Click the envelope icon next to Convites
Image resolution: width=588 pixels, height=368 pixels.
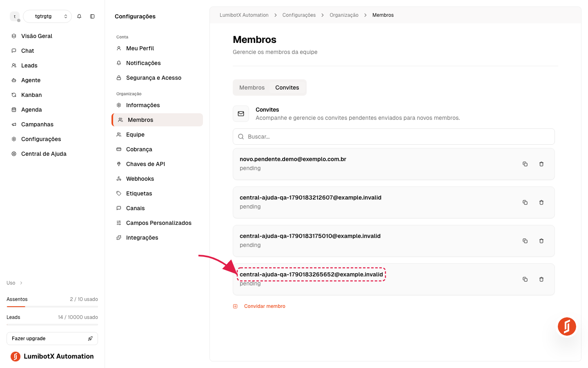[x=241, y=114]
